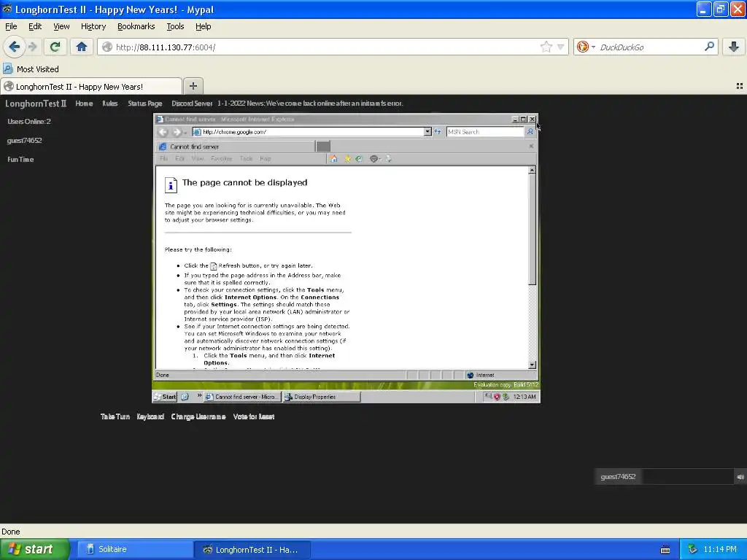Click the IE history globe icon
Image resolution: width=747 pixels, height=560 pixels.
pos(359,158)
